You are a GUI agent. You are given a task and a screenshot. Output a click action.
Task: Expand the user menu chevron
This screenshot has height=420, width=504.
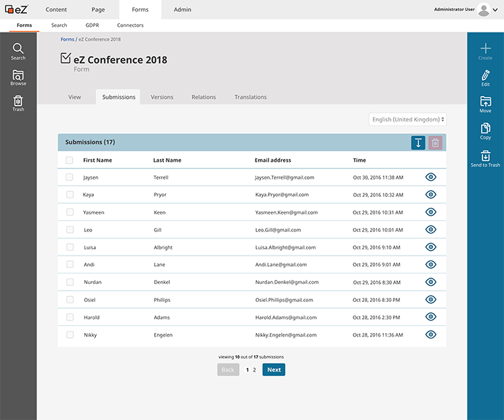(x=495, y=10)
